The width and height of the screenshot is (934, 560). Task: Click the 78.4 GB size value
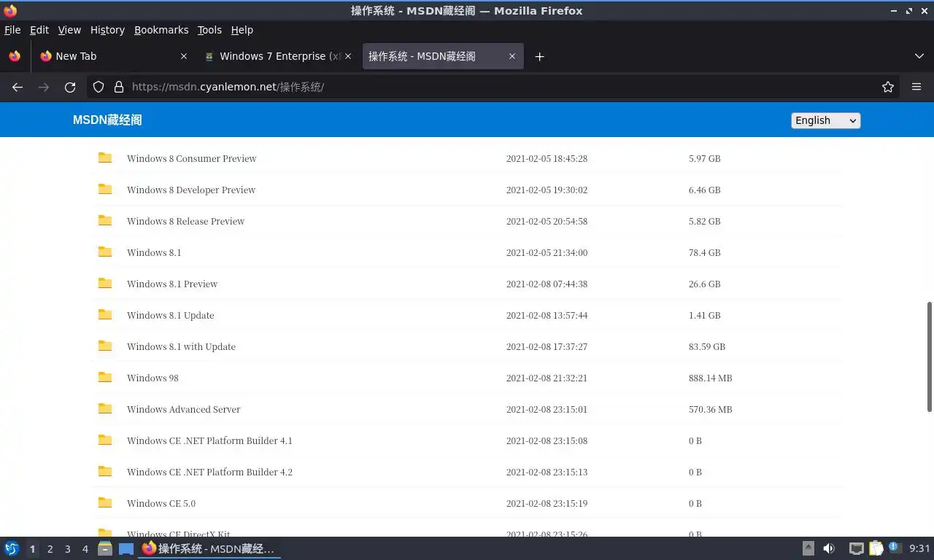coord(704,252)
